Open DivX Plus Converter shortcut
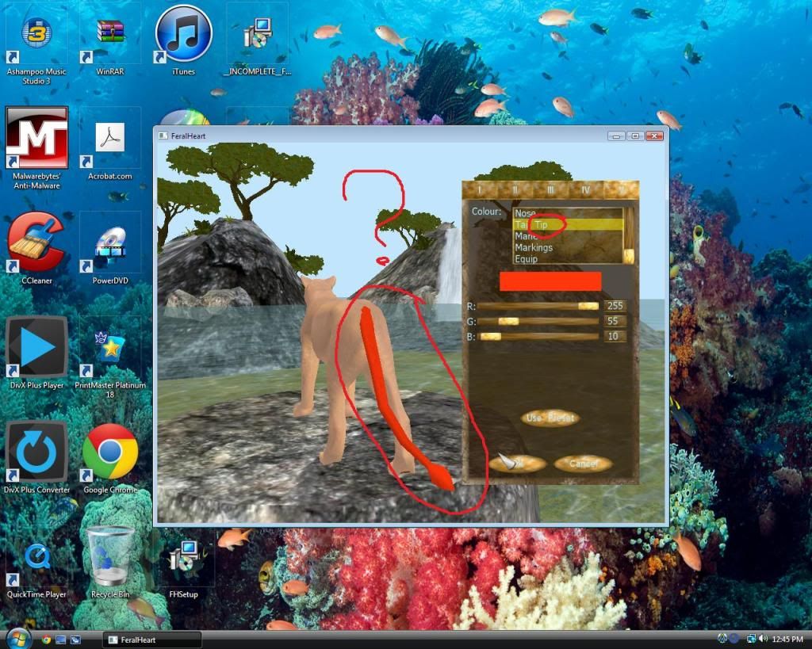This screenshot has height=649, width=812. click(x=36, y=457)
